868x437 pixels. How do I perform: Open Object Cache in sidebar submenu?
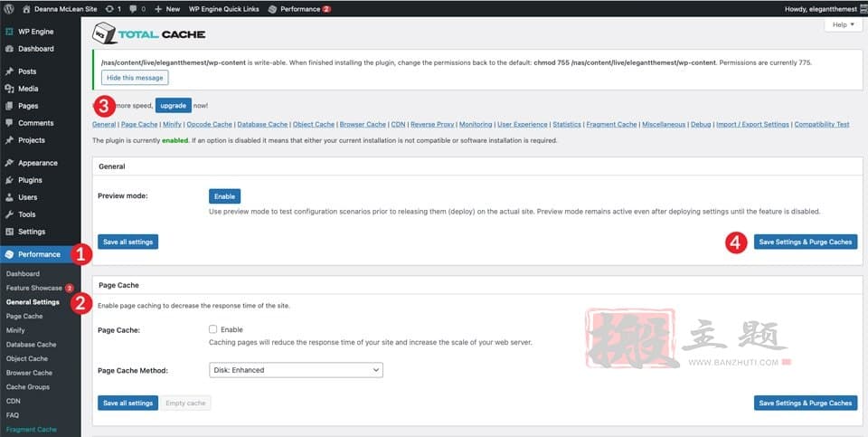click(26, 358)
